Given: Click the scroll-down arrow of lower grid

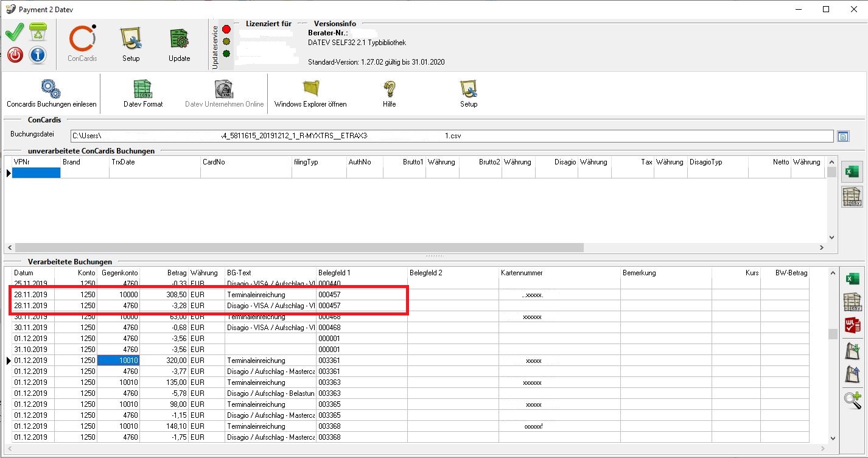Looking at the screenshot, I should pos(832,437).
